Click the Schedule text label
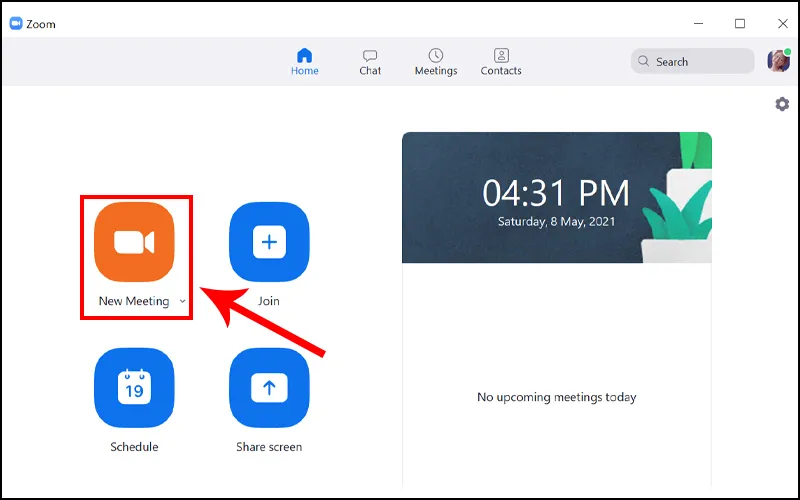 [134, 447]
